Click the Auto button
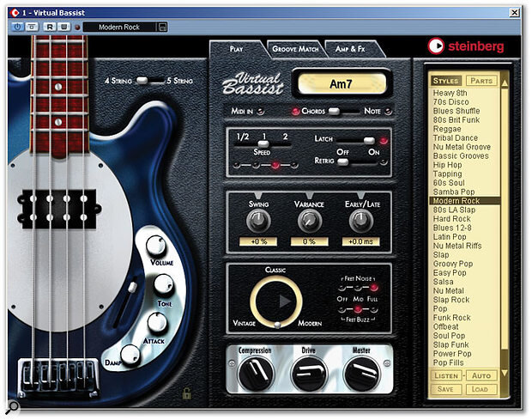Image resolution: width=532 pixels, height=420 pixels. point(481,376)
